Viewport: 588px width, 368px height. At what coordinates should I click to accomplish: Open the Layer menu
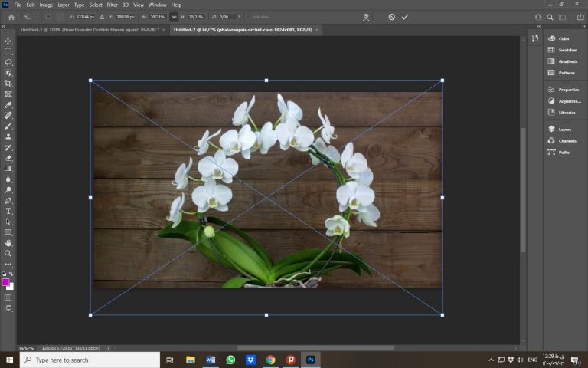coord(64,5)
